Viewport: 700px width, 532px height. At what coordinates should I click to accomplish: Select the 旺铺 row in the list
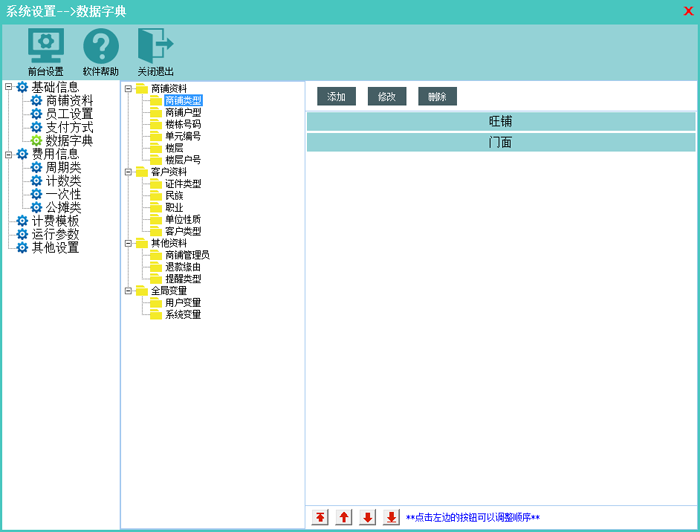500,121
